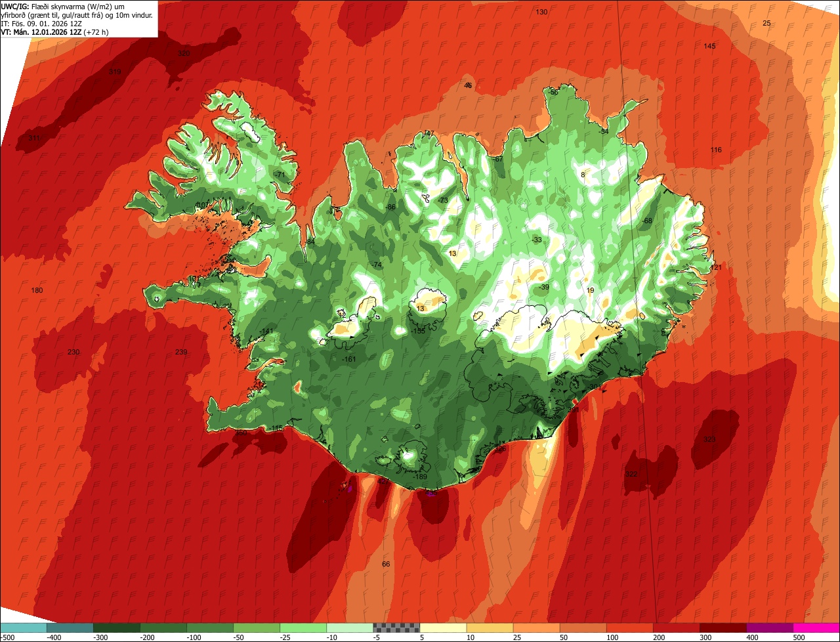
Task: Pick the red 200 to 300 legend swatch
Action: coord(676,628)
